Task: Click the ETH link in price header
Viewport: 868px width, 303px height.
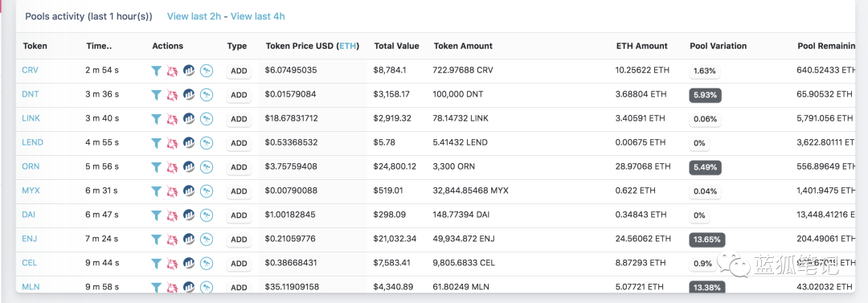Action: pyautogui.click(x=348, y=46)
